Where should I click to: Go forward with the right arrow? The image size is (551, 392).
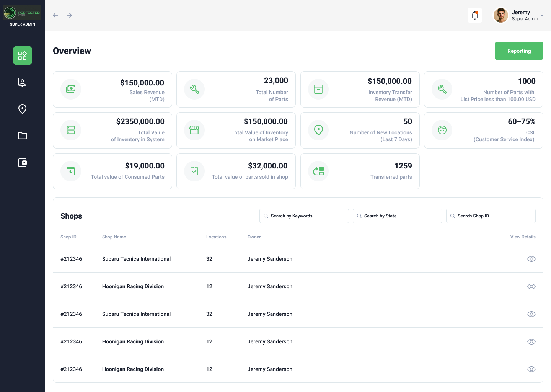69,15
